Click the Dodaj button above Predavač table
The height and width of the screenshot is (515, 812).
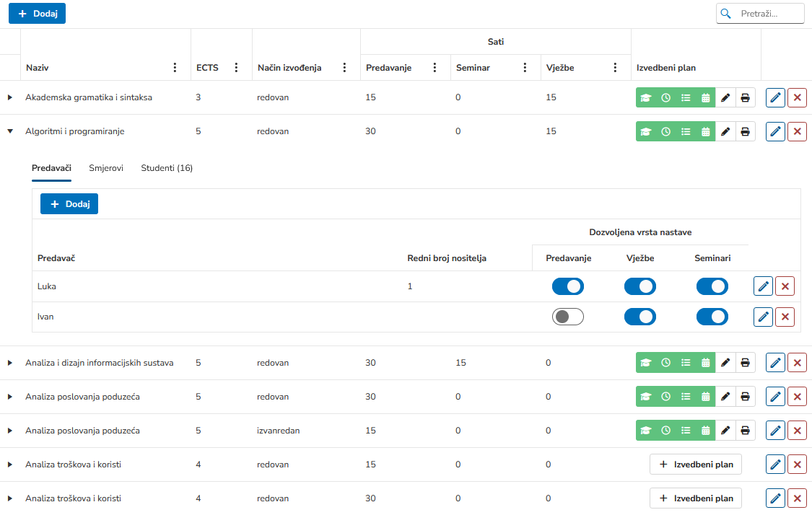[69, 204]
